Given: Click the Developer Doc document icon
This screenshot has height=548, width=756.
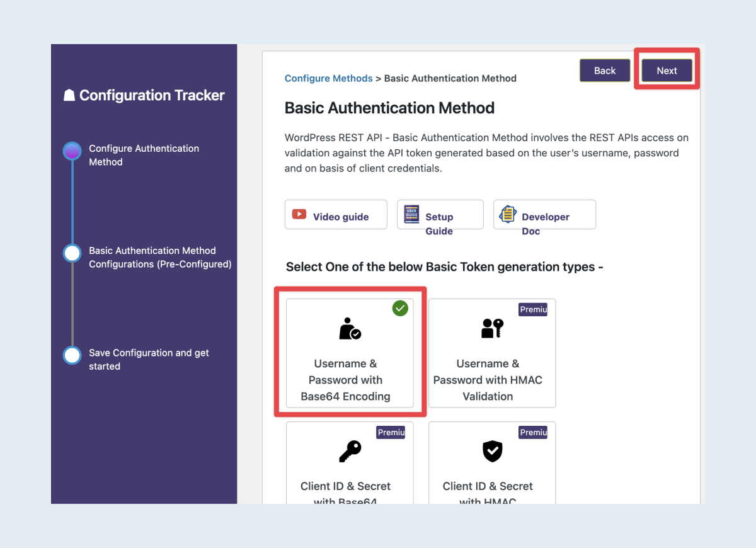Looking at the screenshot, I should point(508,215).
